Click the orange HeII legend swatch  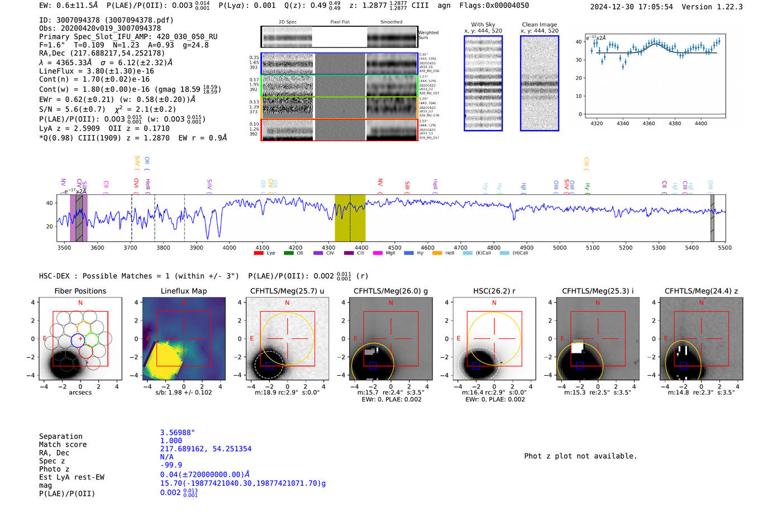pyautogui.click(x=437, y=253)
